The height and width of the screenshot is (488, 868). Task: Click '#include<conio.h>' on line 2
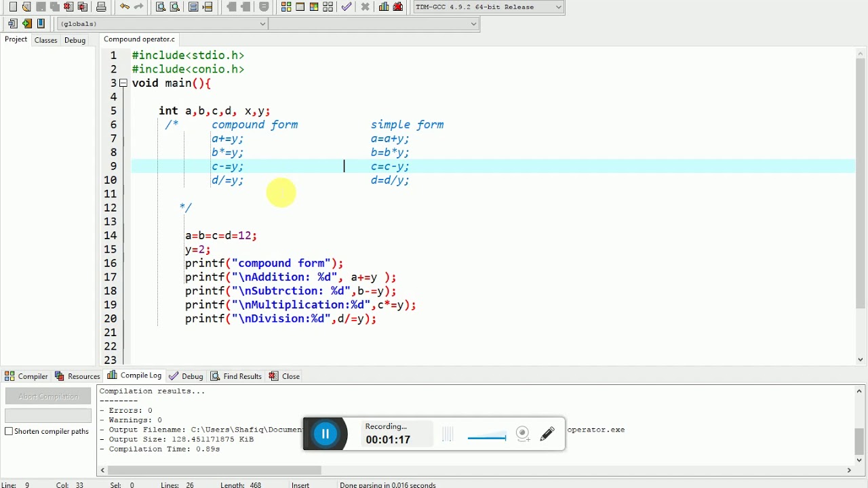[188, 69]
